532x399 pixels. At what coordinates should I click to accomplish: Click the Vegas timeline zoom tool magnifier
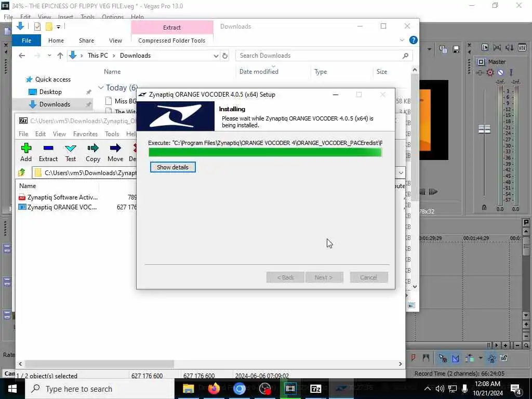(526, 345)
